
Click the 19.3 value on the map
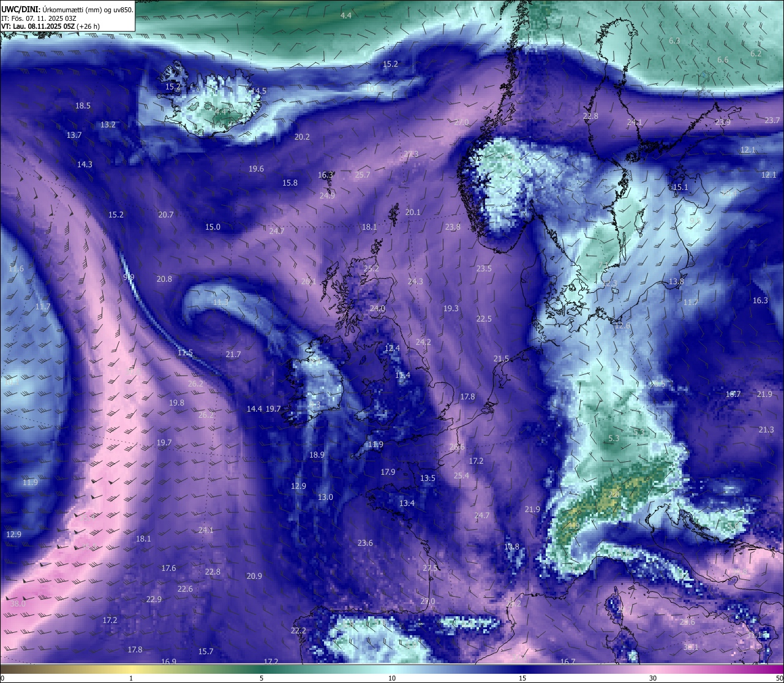pos(451,308)
